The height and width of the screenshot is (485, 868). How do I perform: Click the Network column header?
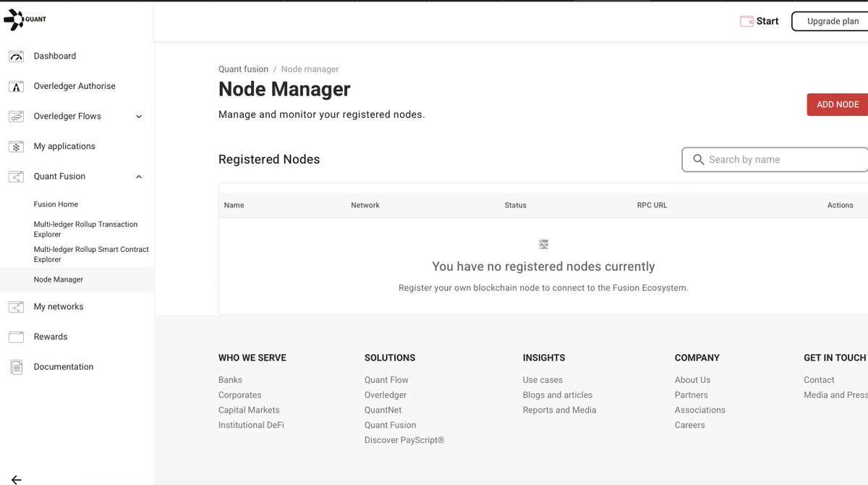tap(365, 206)
